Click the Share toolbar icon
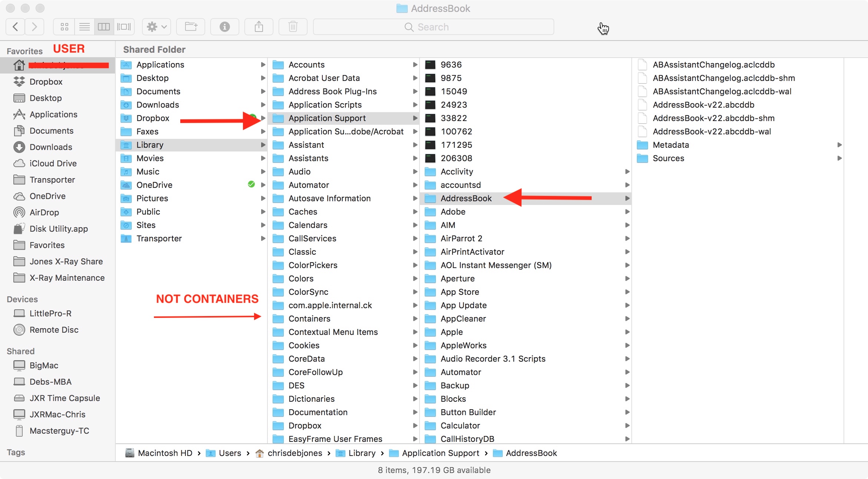Screen dimensions: 868x479 [x=259, y=27]
